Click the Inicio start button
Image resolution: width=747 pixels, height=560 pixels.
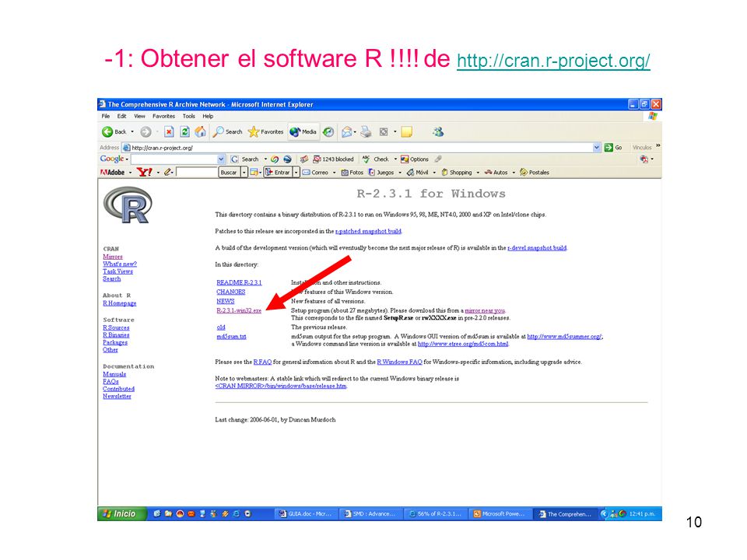[x=121, y=514]
